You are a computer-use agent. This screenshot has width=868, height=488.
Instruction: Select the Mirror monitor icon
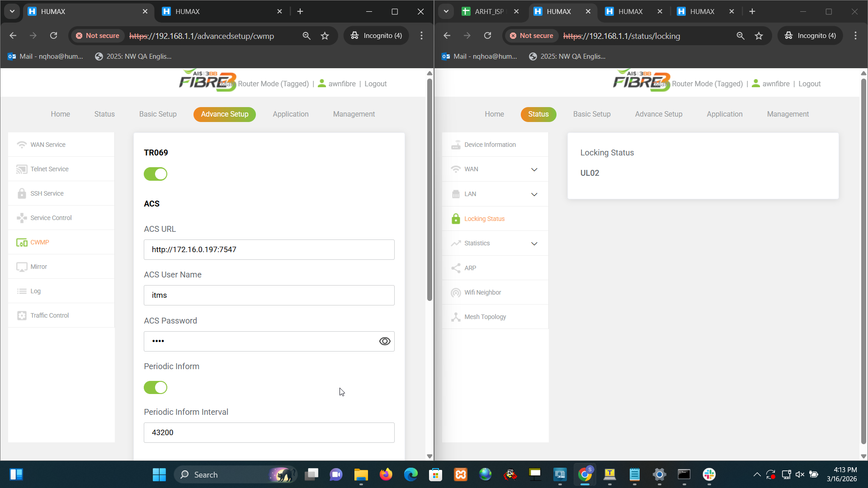click(x=22, y=267)
